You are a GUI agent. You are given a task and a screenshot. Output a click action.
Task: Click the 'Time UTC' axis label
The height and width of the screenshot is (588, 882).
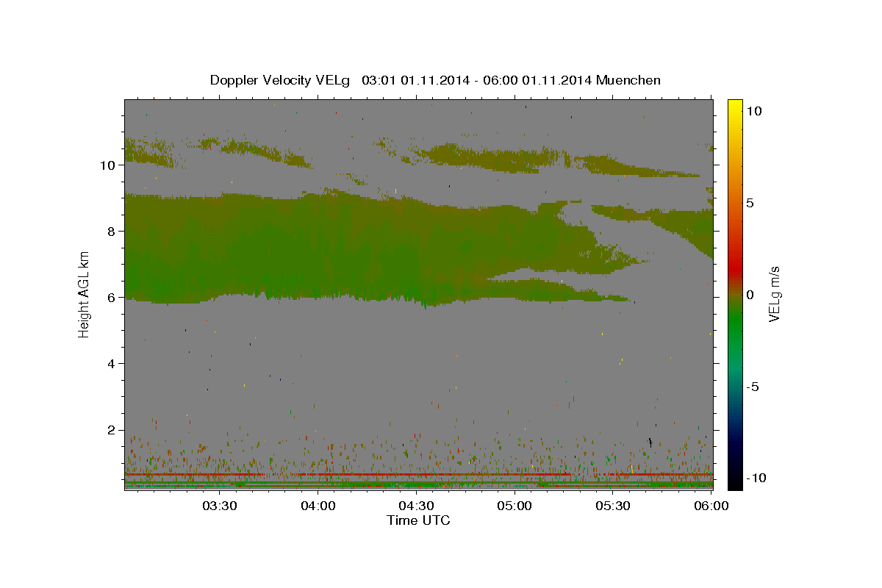pos(418,520)
